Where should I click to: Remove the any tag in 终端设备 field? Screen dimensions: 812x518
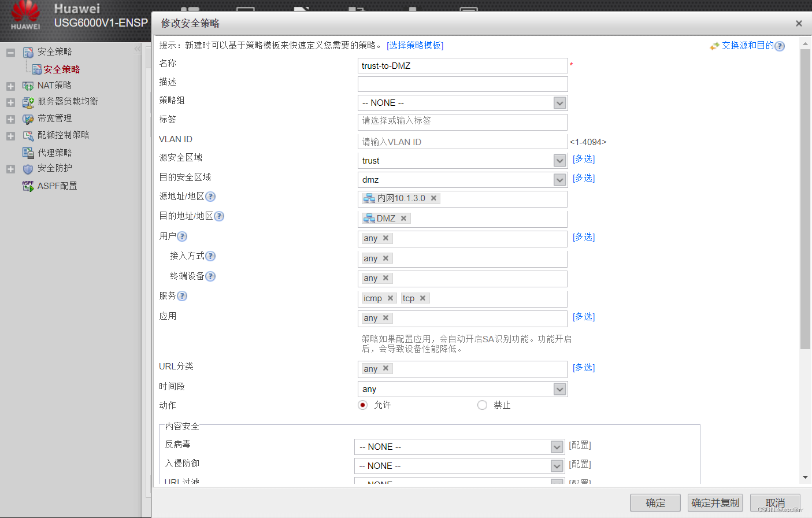(x=385, y=278)
